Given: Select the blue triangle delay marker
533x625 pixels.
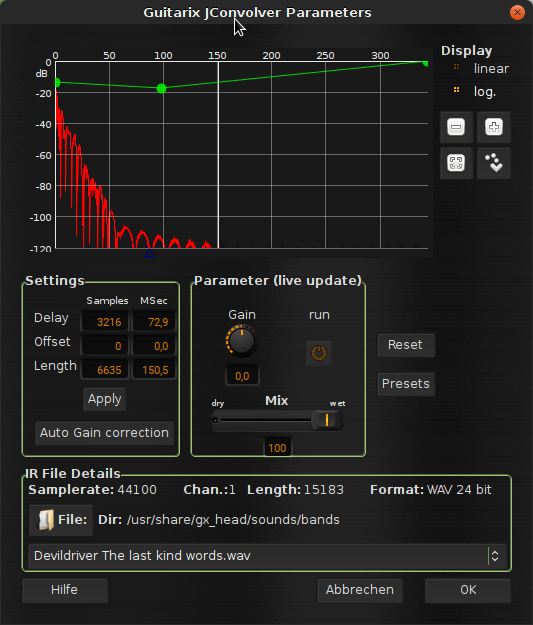Looking at the screenshot, I should tap(149, 253).
